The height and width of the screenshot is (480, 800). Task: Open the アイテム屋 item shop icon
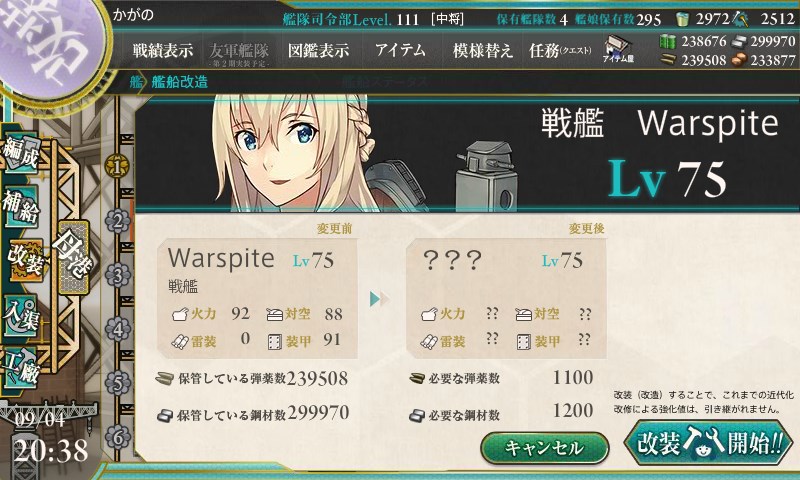point(618,49)
